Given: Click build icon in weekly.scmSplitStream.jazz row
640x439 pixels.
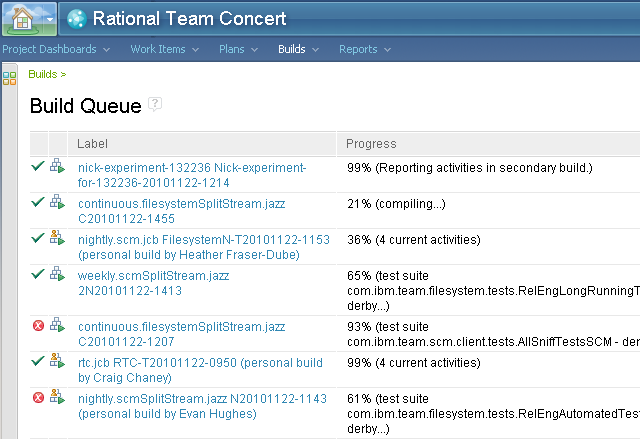Looking at the screenshot, I should pos(58,274).
